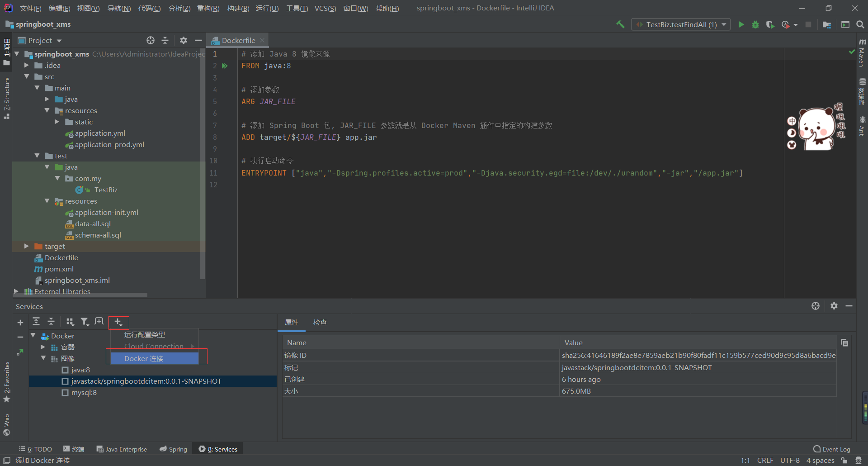Open Event Log button
Screen dimensions: 868x466
[831, 449]
